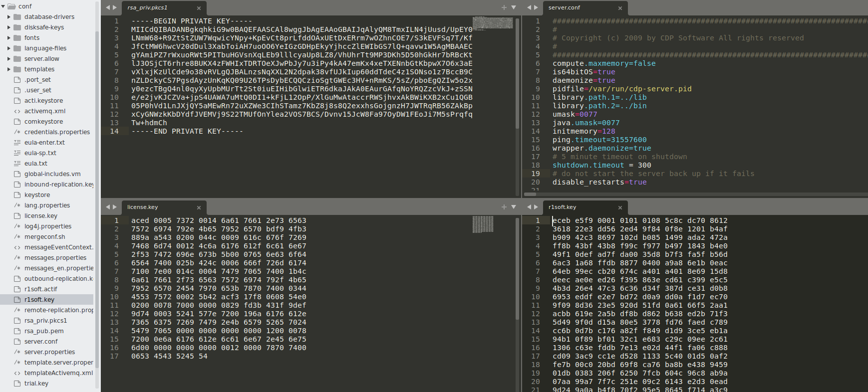
Task: Click minimap of license.key pane
Action: [x=483, y=224]
